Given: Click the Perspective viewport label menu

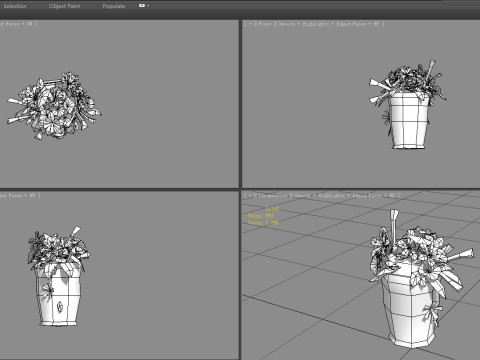Looking at the screenshot, I should tap(273, 196).
